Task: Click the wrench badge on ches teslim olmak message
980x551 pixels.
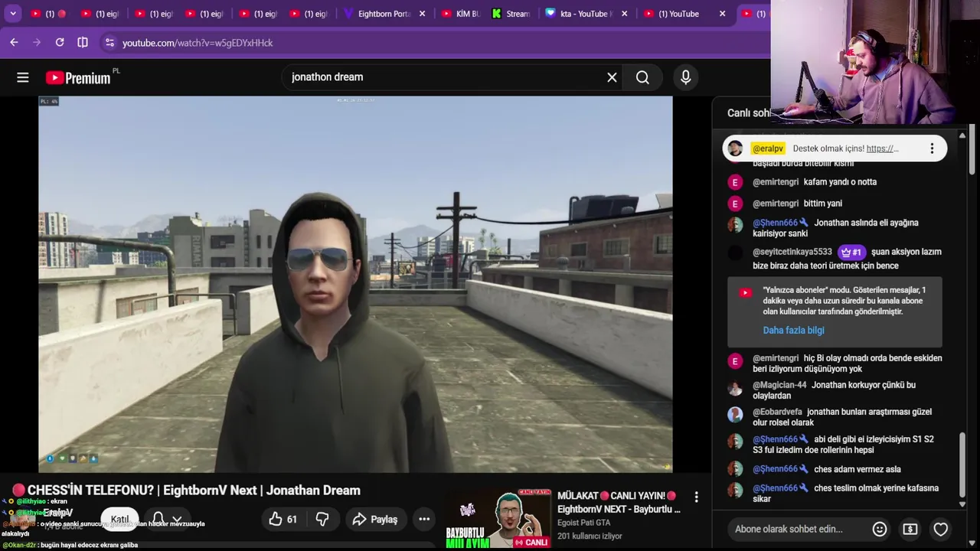Action: click(804, 488)
